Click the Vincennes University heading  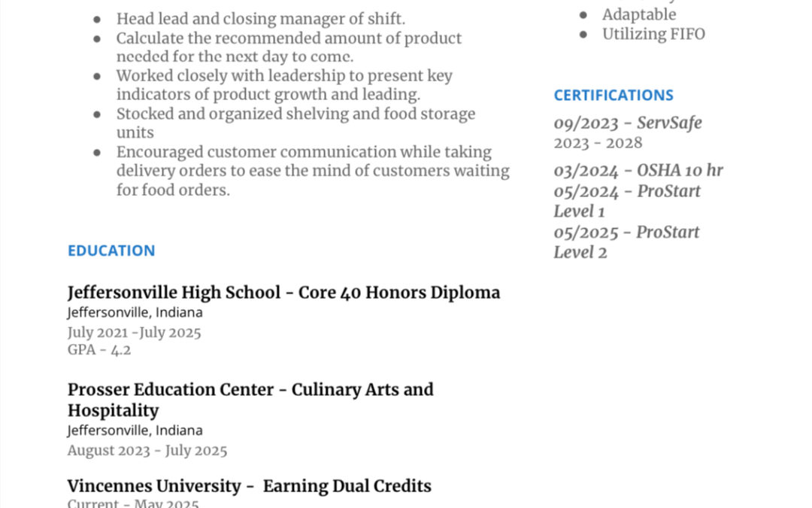(249, 486)
